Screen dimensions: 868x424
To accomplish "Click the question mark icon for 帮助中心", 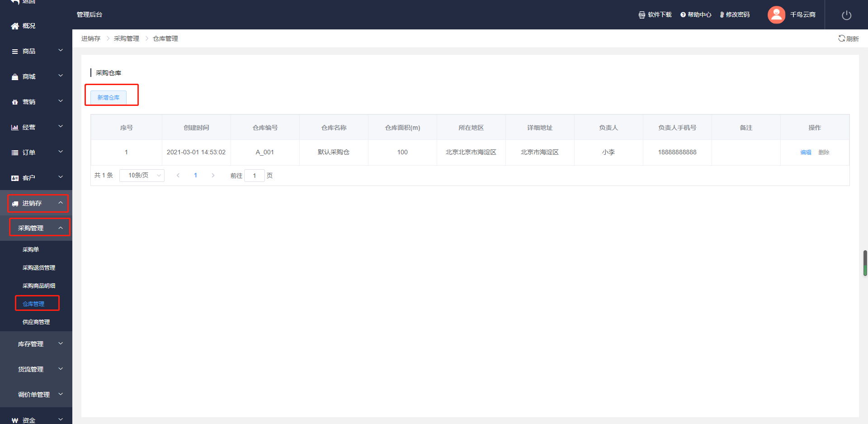I will (683, 15).
